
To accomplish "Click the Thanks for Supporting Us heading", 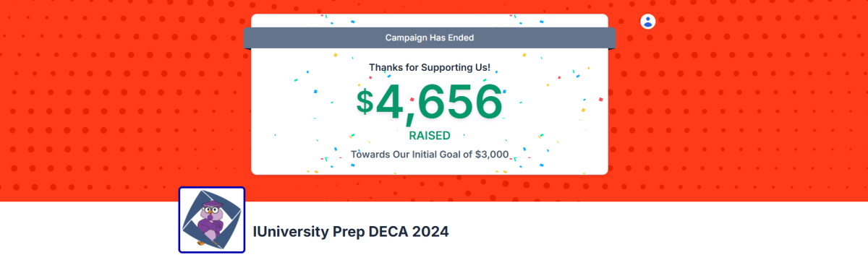I will 430,67.
